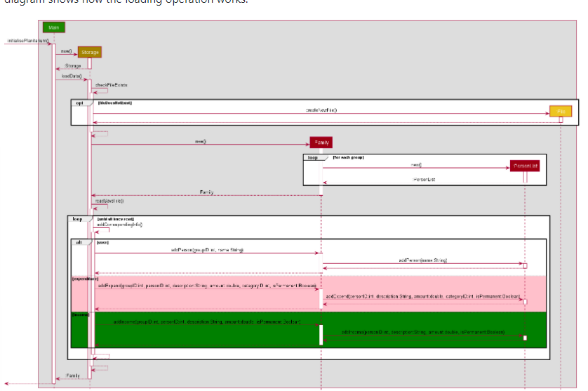Screen dimensions: 588x391
Task: Click the yellow File participant box
Action: pyautogui.click(x=561, y=112)
